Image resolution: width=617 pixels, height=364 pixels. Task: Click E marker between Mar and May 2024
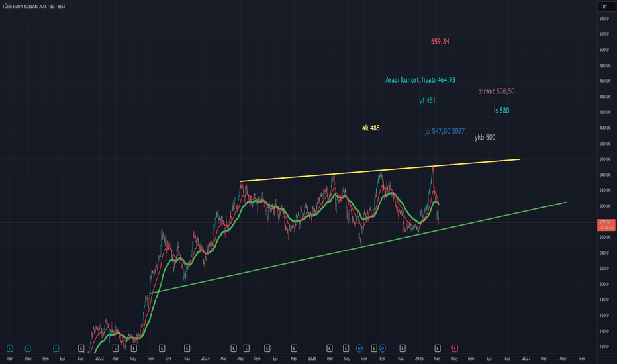pos(234,348)
